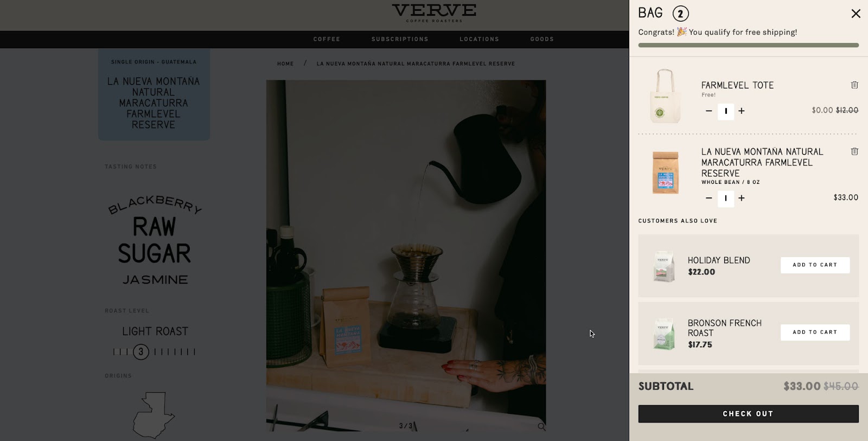Open the Farmlevel Tote product thumbnail
This screenshot has height=441, width=868.
665,96
